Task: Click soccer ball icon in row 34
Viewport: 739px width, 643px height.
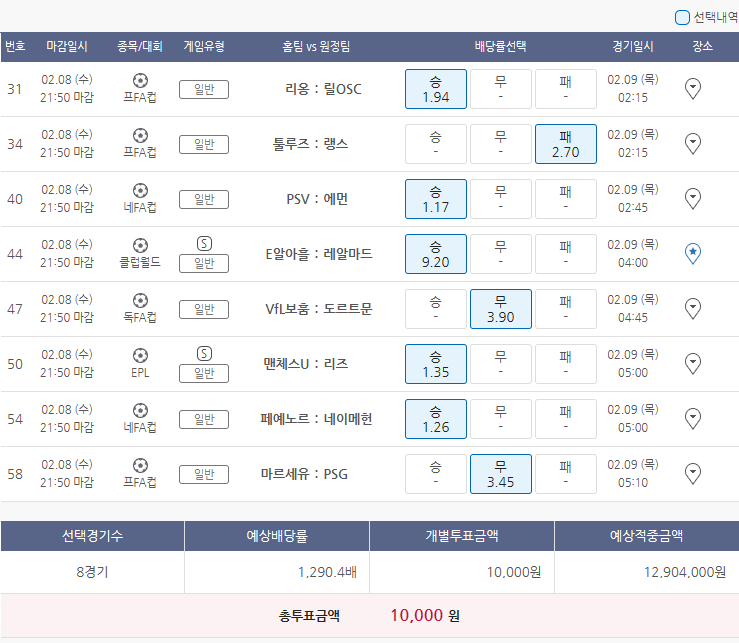Action: click(x=140, y=136)
